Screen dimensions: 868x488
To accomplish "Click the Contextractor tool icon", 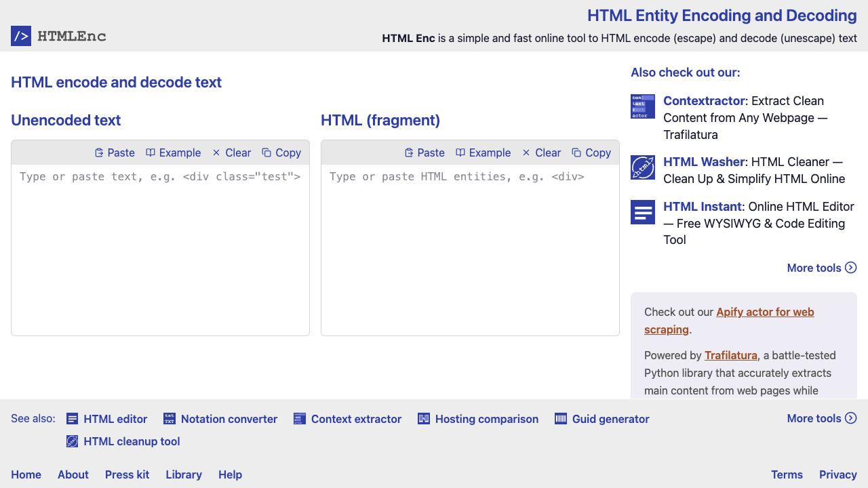I will (x=642, y=106).
